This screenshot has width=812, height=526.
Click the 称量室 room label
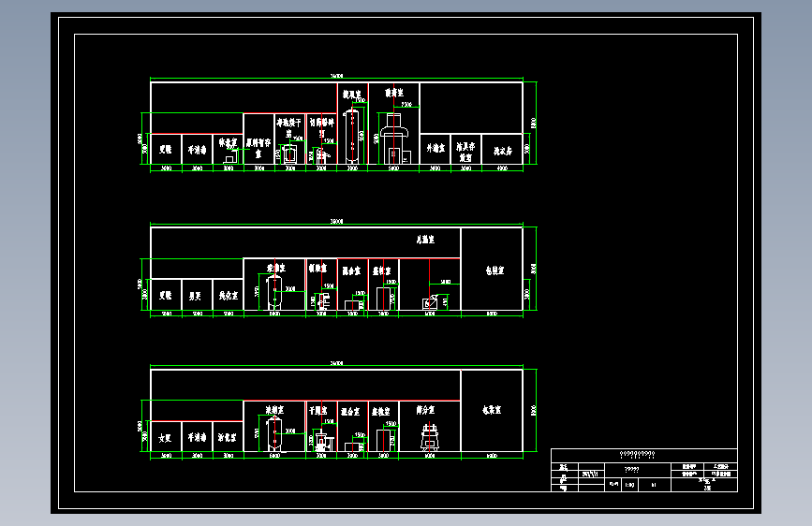(x=228, y=142)
